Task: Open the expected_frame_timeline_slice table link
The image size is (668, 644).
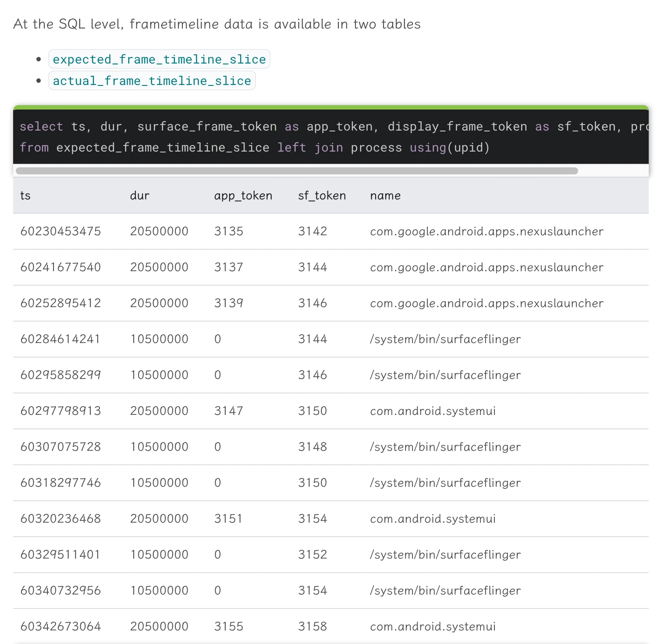Action: point(159,59)
